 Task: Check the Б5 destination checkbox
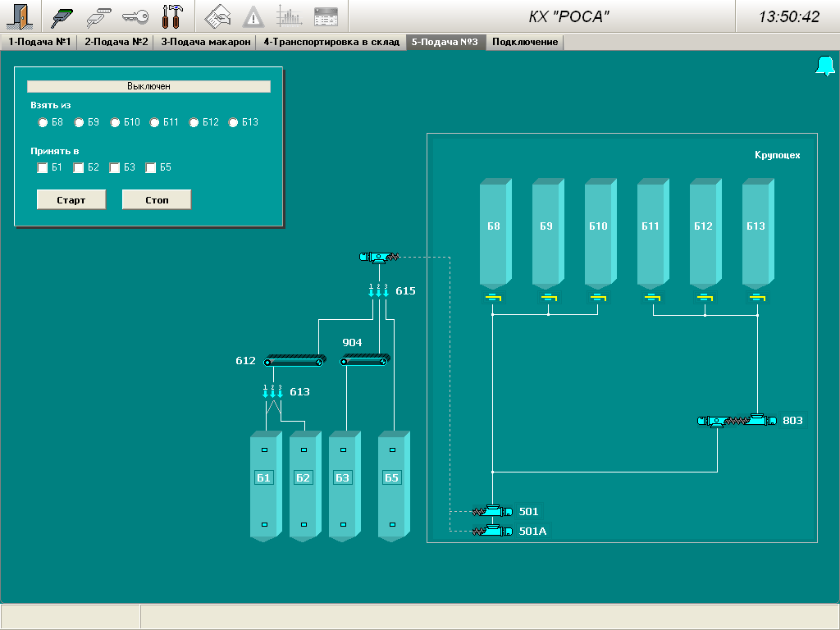point(151,167)
